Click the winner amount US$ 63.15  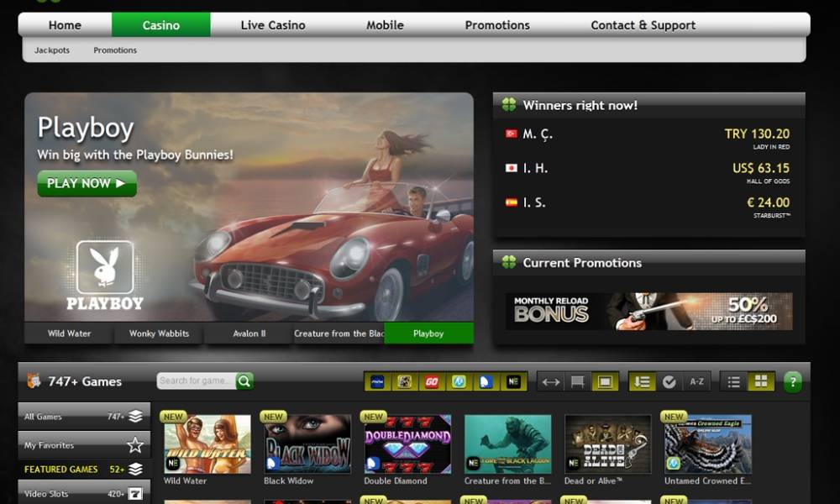(x=761, y=168)
